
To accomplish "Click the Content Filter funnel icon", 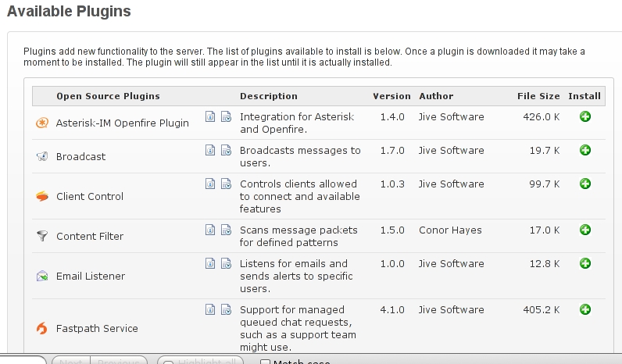I will point(42,236).
